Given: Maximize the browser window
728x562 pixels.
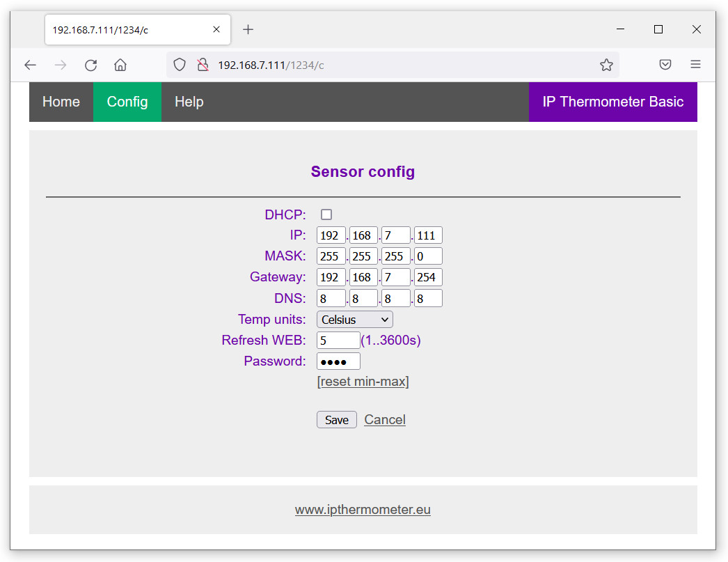Looking at the screenshot, I should click(658, 29).
